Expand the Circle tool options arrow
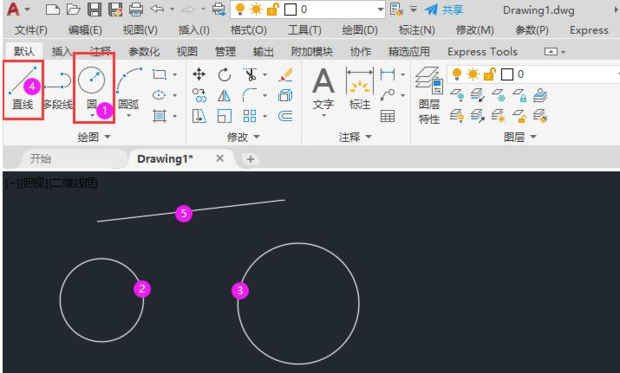The height and width of the screenshot is (373, 620). [92, 115]
